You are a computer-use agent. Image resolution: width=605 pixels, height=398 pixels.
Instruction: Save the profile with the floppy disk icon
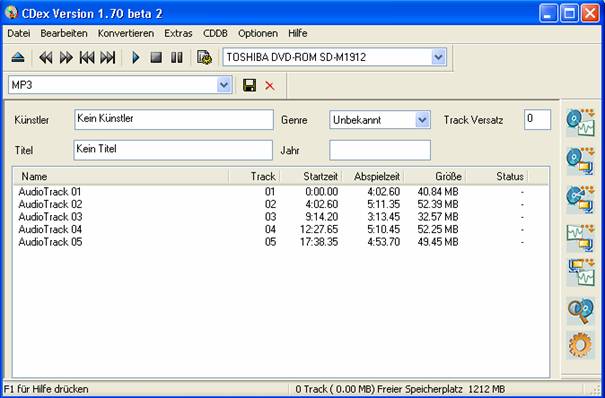click(250, 85)
